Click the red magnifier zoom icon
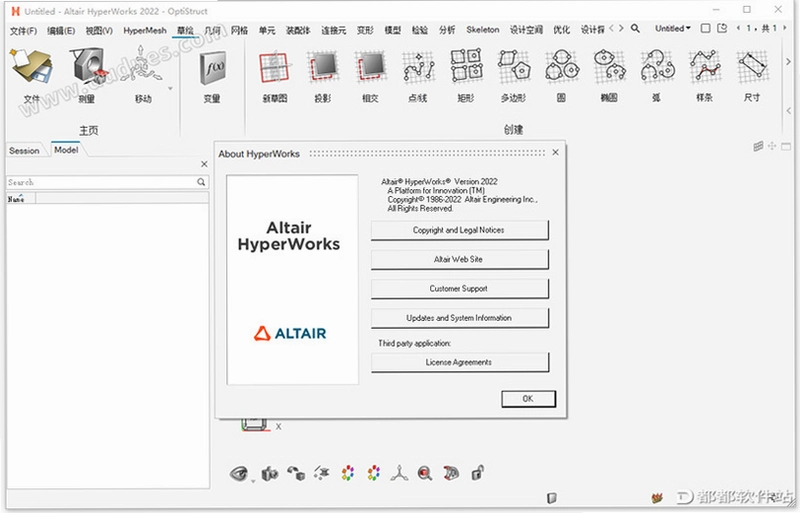 coord(424,473)
